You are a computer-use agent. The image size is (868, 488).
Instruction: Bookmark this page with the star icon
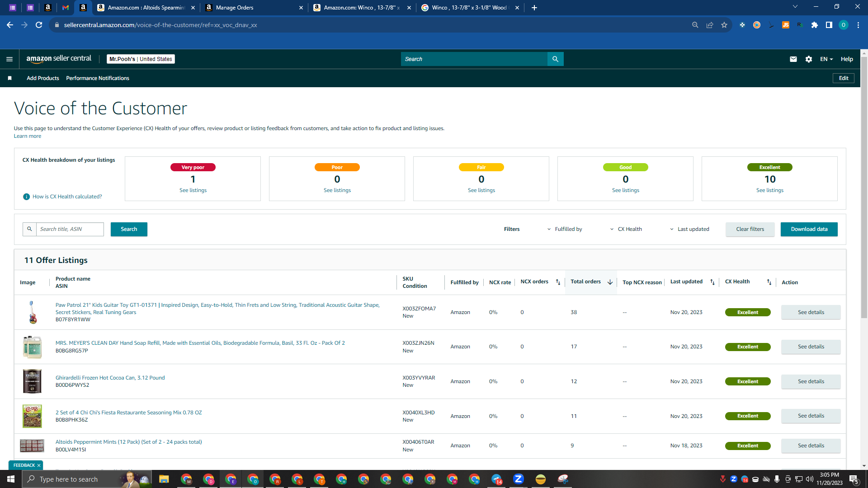724,25
